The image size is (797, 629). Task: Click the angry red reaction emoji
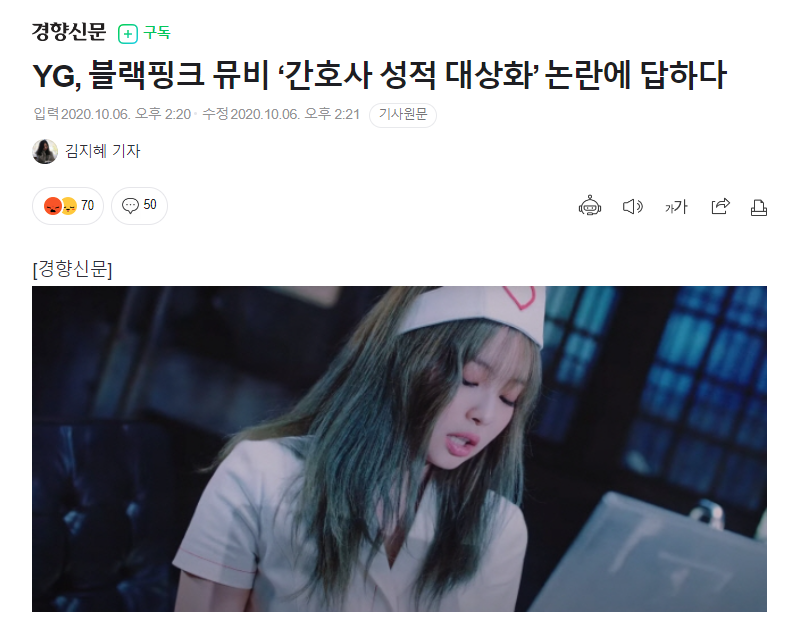[x=52, y=205]
